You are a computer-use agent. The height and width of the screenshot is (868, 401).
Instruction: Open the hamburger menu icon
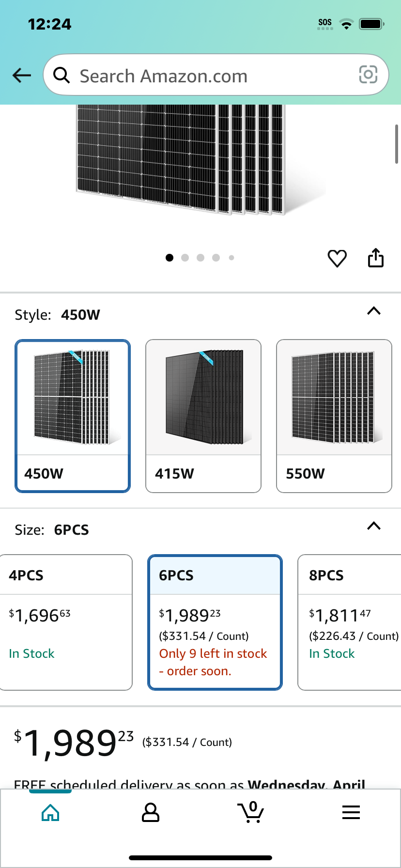tap(351, 812)
